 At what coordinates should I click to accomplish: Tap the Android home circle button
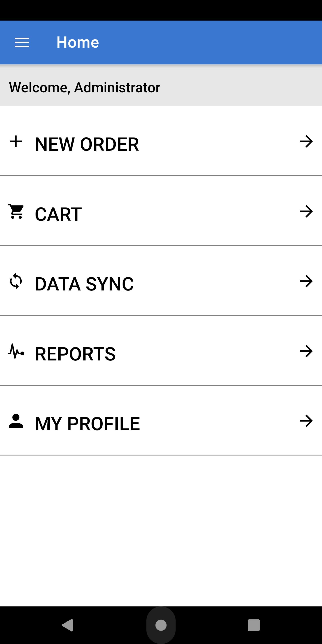coord(161,625)
